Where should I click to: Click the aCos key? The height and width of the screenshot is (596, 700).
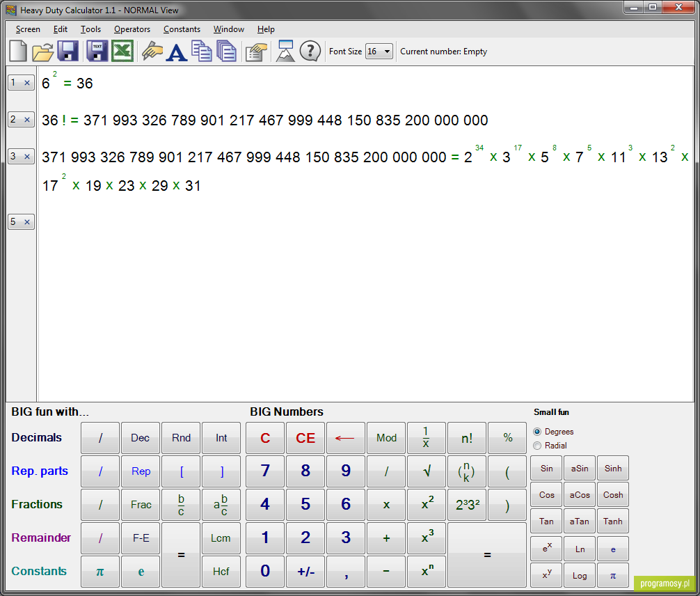[580, 494]
